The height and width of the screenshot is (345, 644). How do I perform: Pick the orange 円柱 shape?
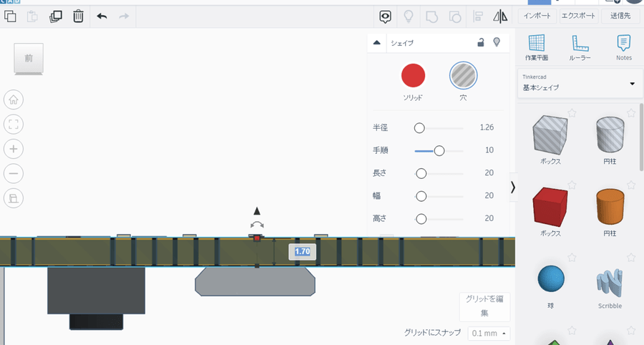(x=610, y=207)
